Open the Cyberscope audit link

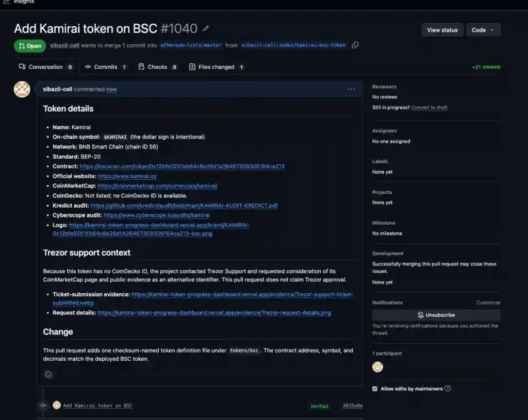click(156, 215)
